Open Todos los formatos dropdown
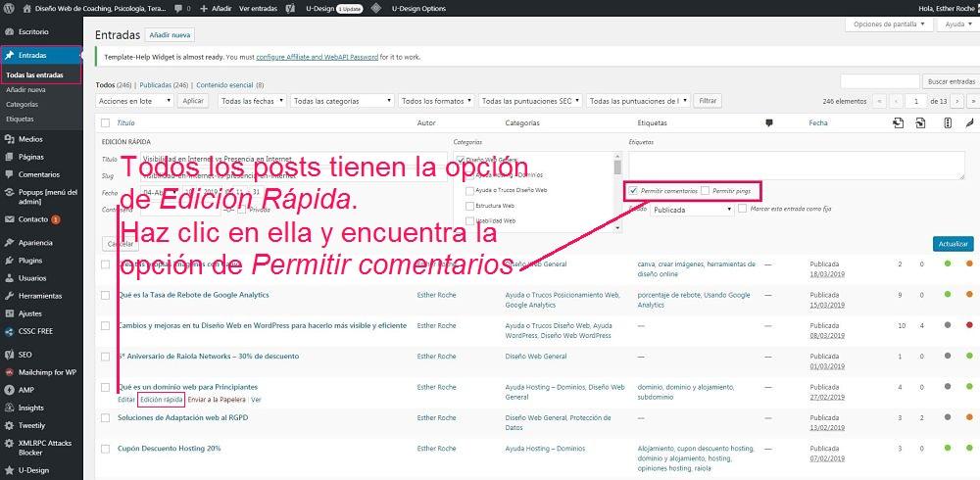Screen dimensions: 980x480 436,101
